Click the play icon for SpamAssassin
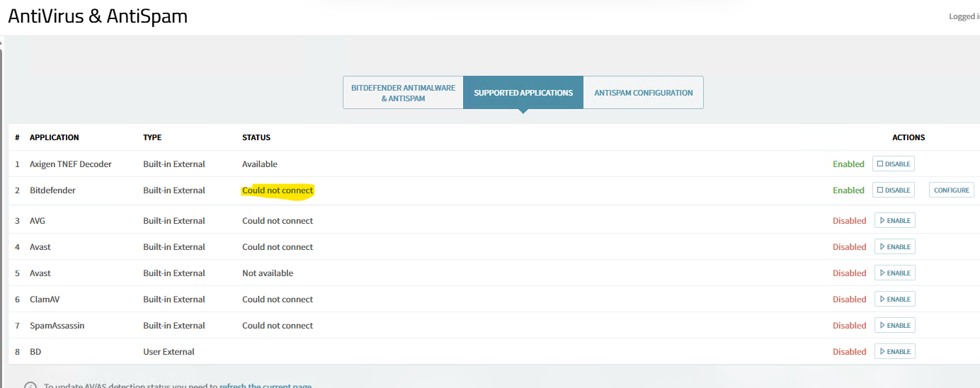Screen dimensions: 980x388 [x=882, y=326]
